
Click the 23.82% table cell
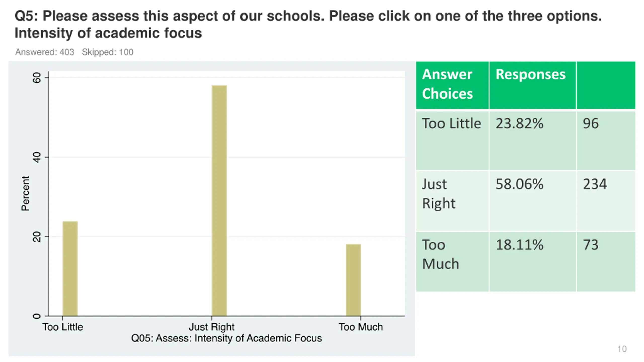click(532, 141)
